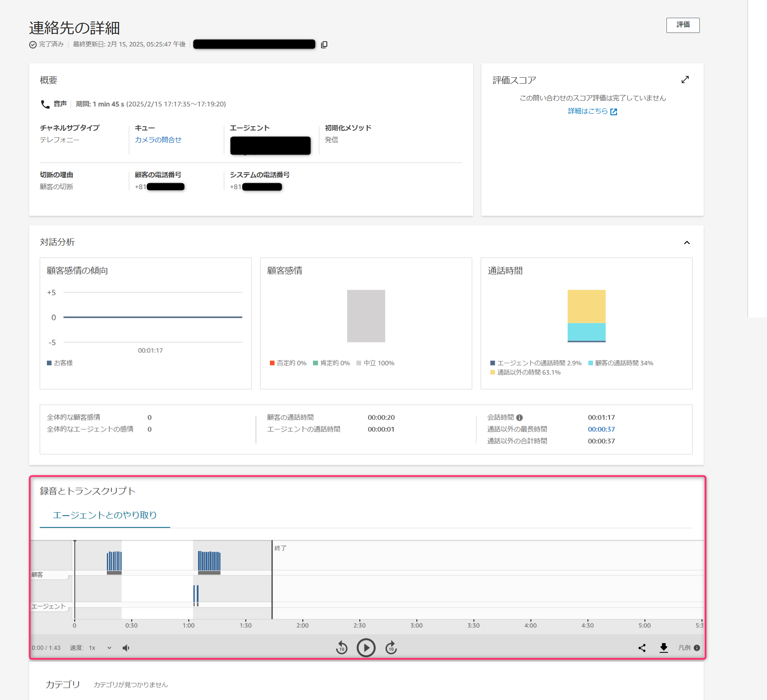The width and height of the screenshot is (767, 700).
Task: Expand the 評価スコア panel
Action: coord(685,80)
